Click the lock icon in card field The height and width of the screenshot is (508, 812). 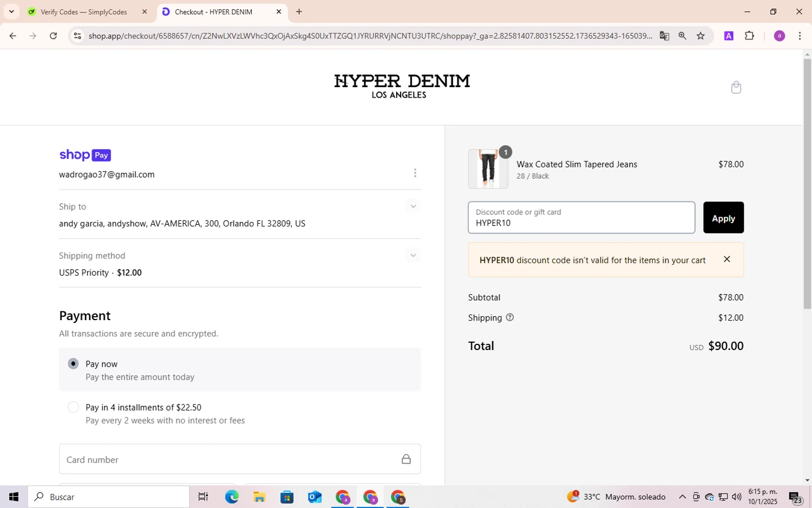(x=406, y=459)
